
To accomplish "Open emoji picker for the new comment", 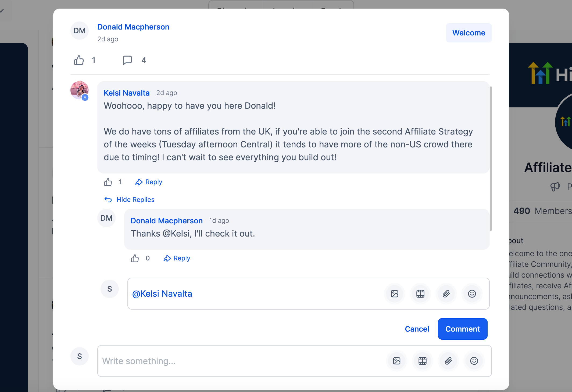I will (x=474, y=361).
